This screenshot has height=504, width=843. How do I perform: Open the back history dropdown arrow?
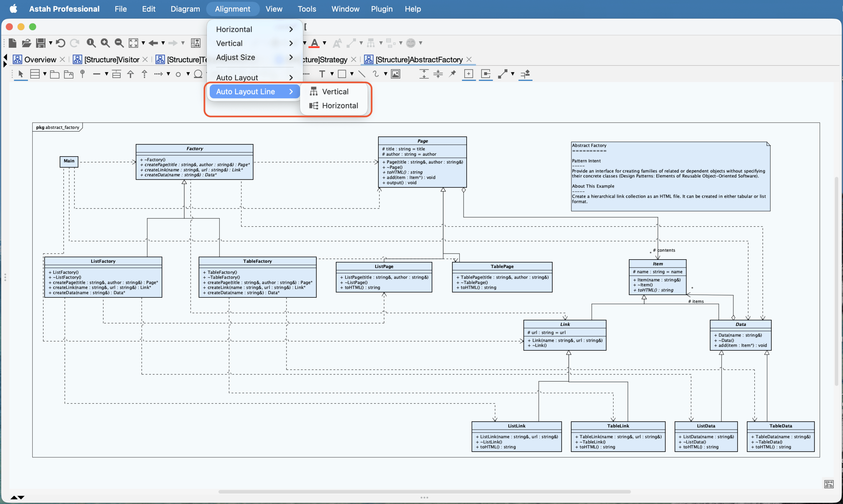pyautogui.click(x=163, y=43)
